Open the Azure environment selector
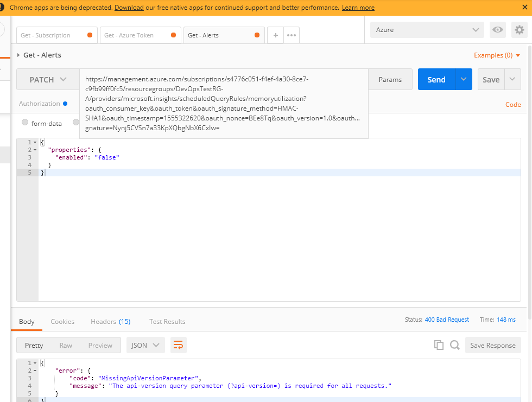The image size is (532, 402). coord(427,30)
